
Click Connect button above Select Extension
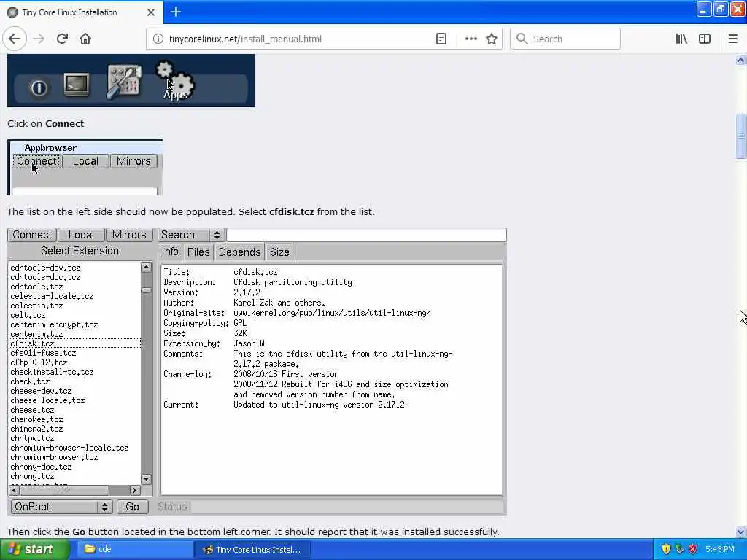click(x=32, y=235)
